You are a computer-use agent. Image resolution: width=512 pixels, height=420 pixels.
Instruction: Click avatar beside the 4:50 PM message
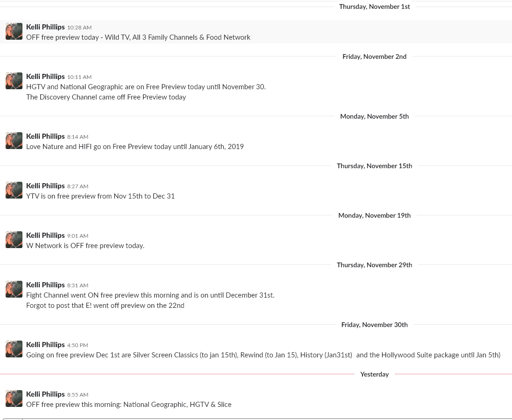14,349
